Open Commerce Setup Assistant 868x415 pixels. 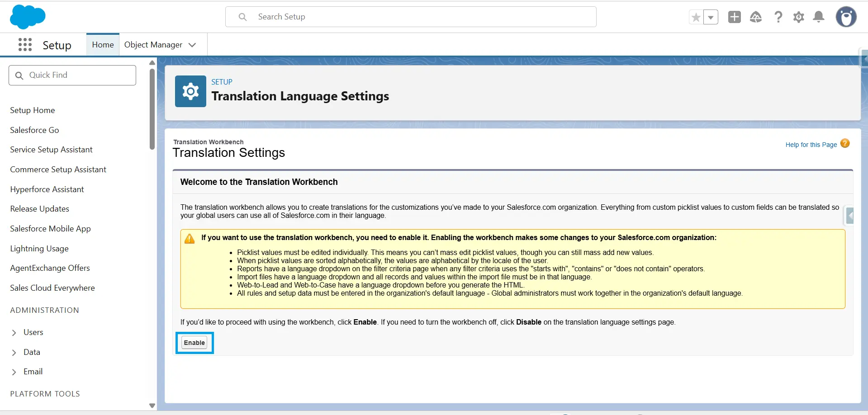click(x=58, y=170)
